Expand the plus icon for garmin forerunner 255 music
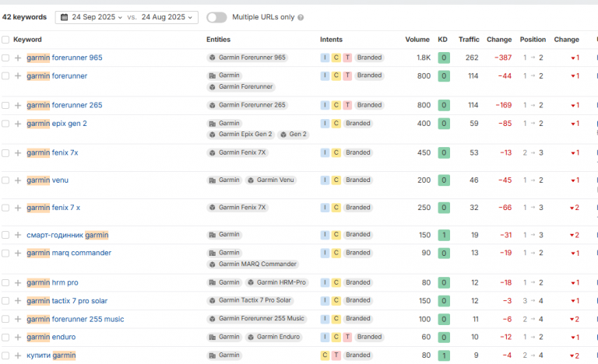This screenshot has height=364, width=598. (18, 319)
